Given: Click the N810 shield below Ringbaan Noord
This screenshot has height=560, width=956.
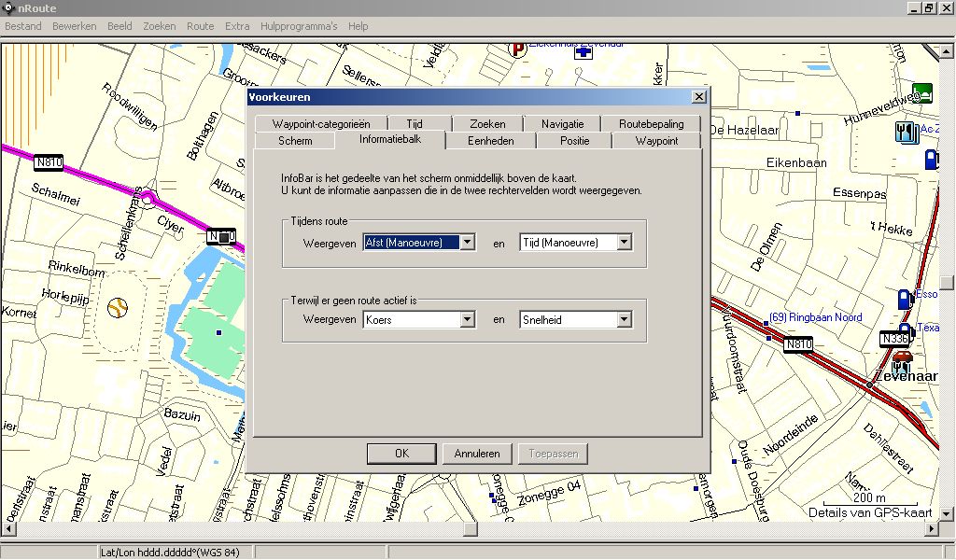Looking at the screenshot, I should pos(798,344).
